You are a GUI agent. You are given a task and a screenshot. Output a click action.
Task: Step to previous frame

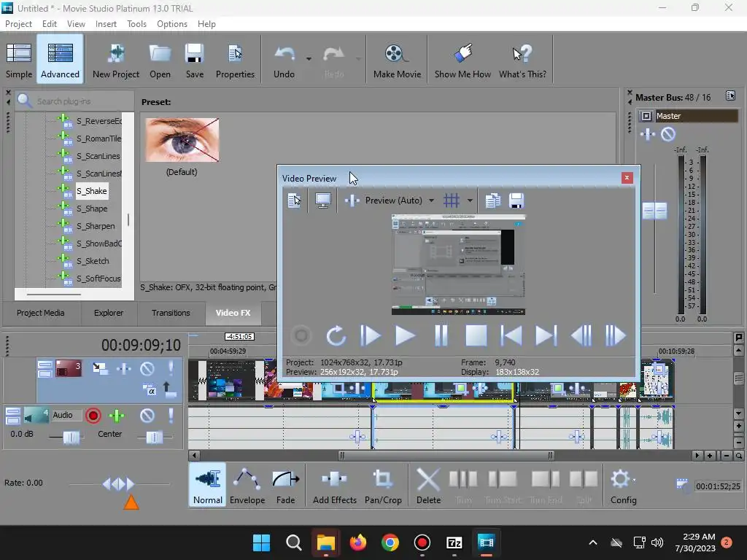click(581, 335)
